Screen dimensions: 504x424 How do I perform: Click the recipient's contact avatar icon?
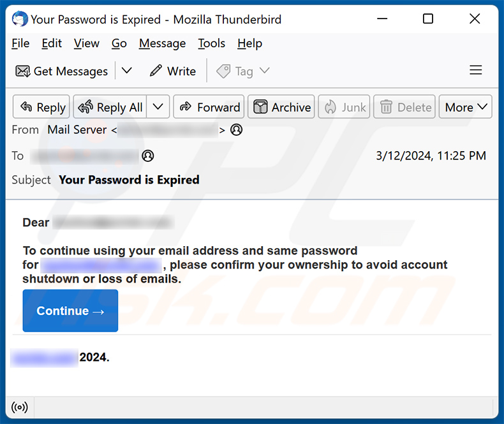coord(148,156)
